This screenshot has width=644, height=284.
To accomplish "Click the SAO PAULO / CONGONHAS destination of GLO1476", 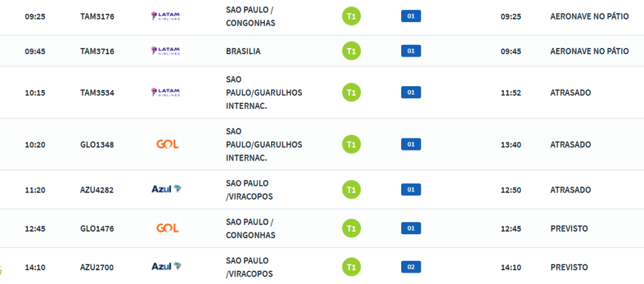I will (250, 229).
